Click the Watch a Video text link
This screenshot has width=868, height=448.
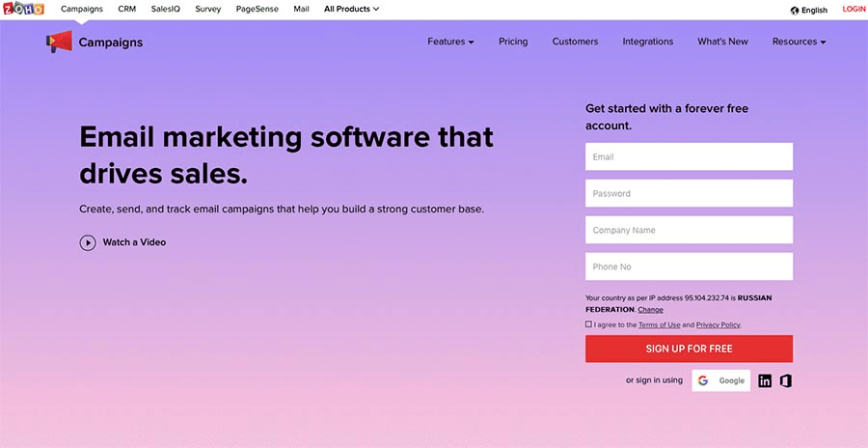(x=134, y=242)
